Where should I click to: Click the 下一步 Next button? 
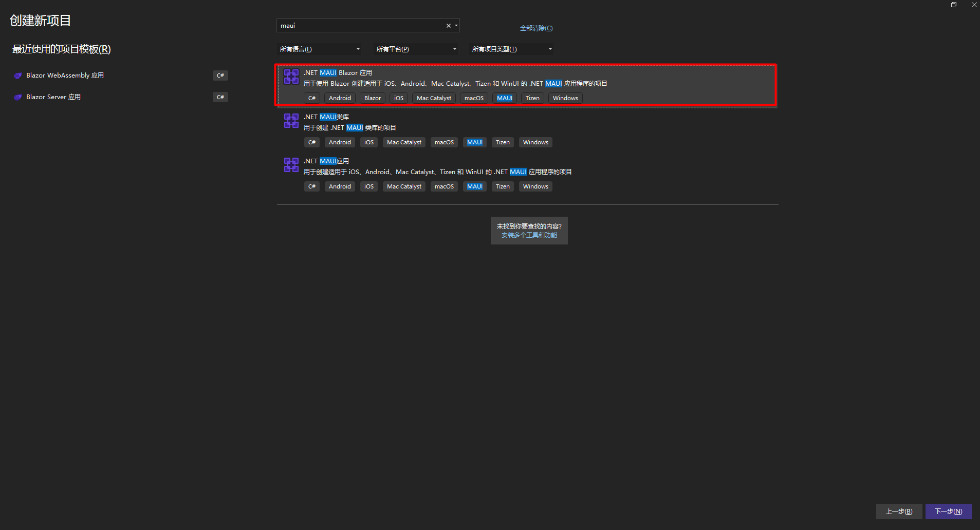pyautogui.click(x=948, y=512)
